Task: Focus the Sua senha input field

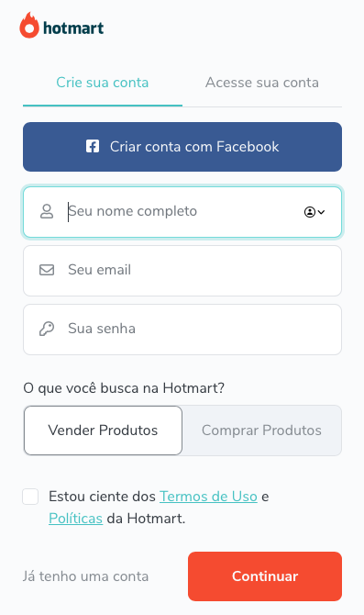Action: pyautogui.click(x=182, y=330)
